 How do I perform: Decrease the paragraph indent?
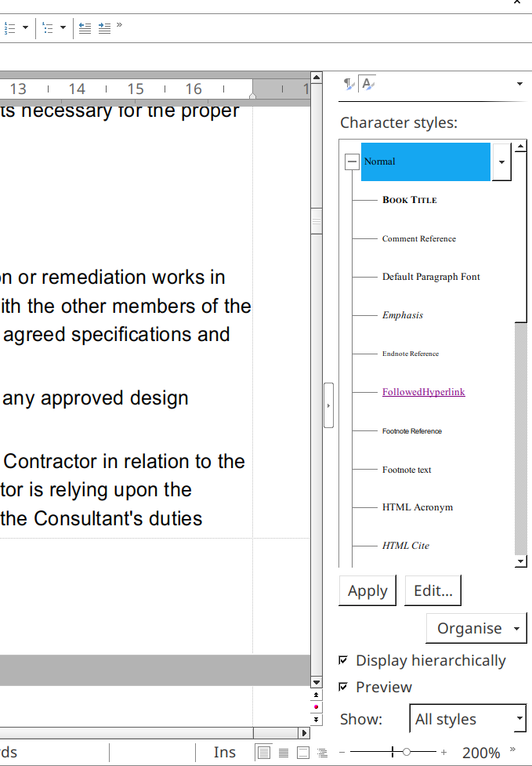click(85, 28)
